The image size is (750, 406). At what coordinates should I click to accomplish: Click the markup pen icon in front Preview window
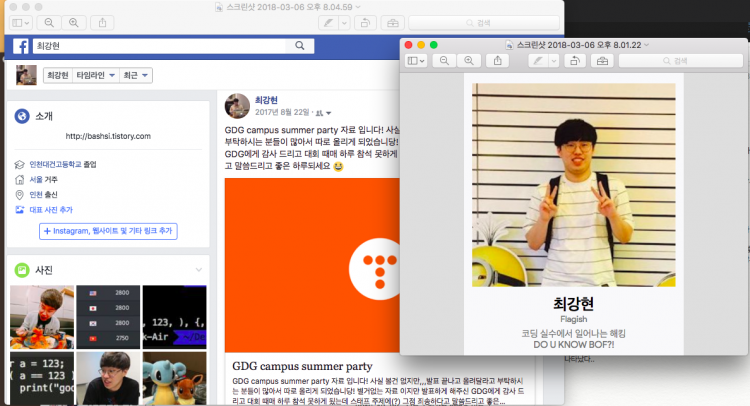[x=538, y=61]
